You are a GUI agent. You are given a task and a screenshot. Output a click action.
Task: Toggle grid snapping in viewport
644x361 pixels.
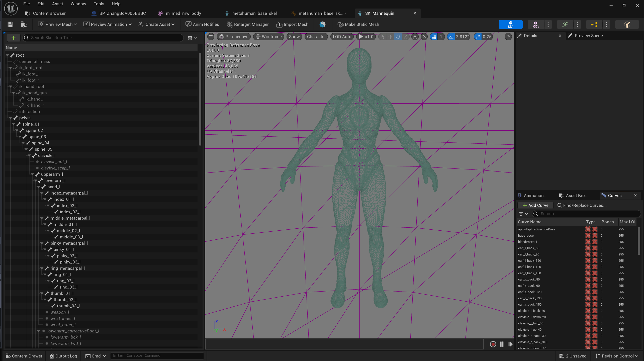pyautogui.click(x=434, y=37)
